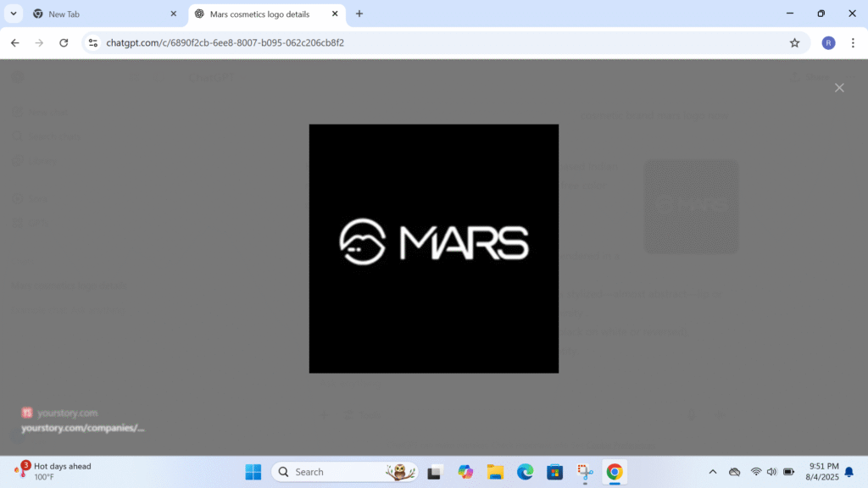Select the Mars cosmetics logo details tab
The image size is (868, 488).
(264, 14)
